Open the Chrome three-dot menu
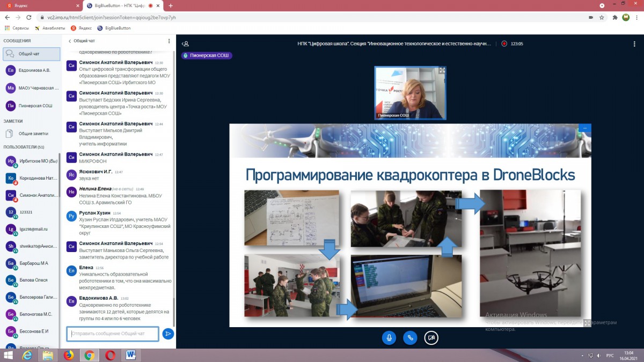Viewport: 644px width, 362px height. coord(637,17)
